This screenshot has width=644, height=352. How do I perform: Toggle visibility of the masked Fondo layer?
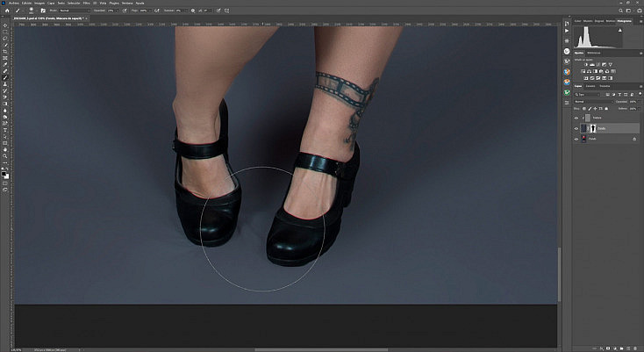point(576,128)
